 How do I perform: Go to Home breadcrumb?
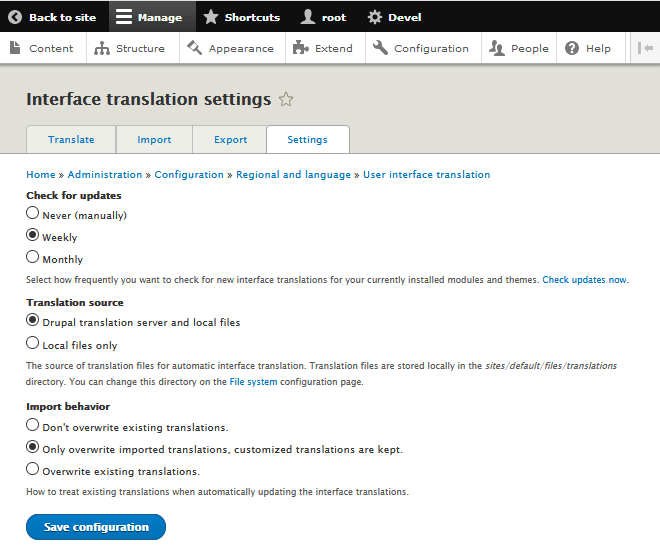[x=41, y=175]
